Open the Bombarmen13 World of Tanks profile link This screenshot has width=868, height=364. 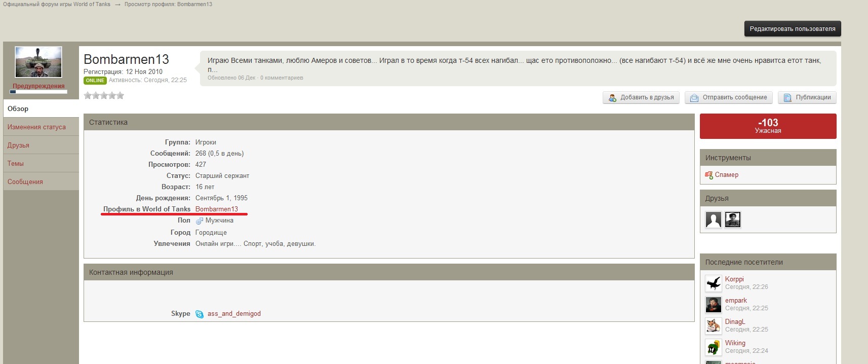[x=217, y=209]
